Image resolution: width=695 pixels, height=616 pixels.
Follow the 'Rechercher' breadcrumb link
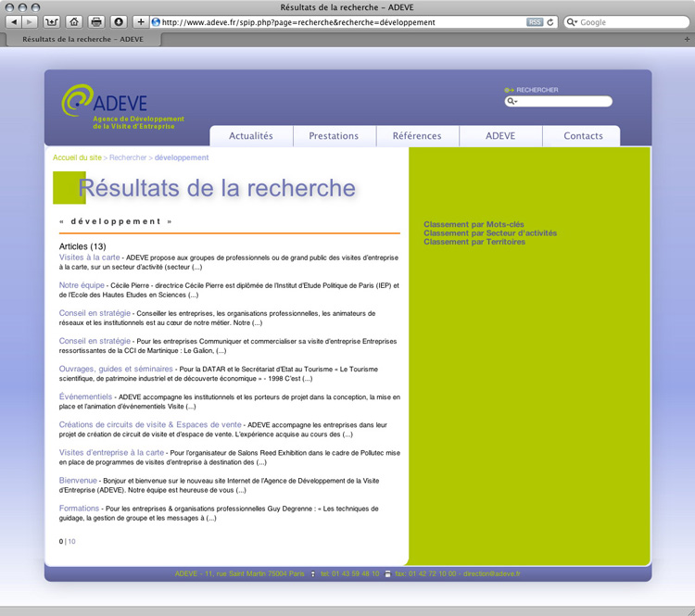(x=128, y=157)
